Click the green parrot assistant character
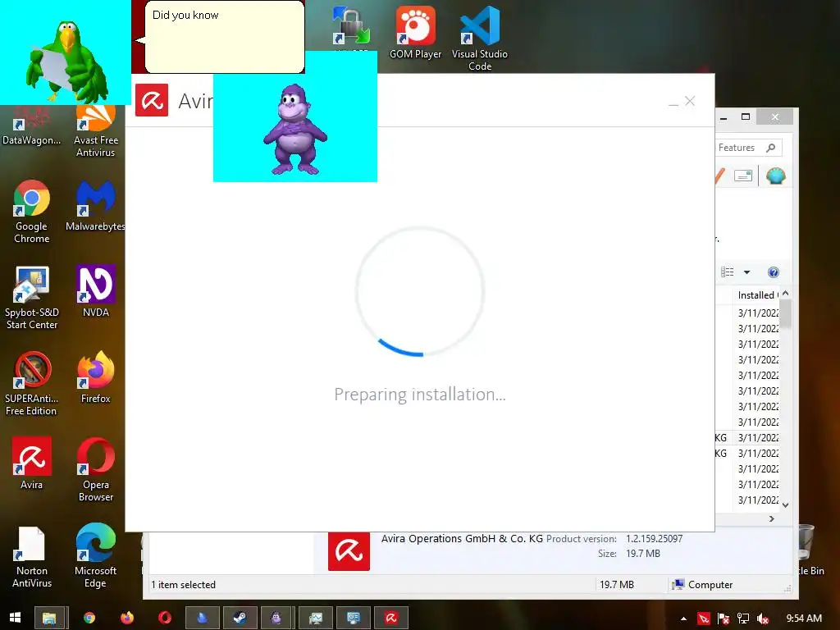Viewport: 840px width, 630px height. click(x=66, y=61)
